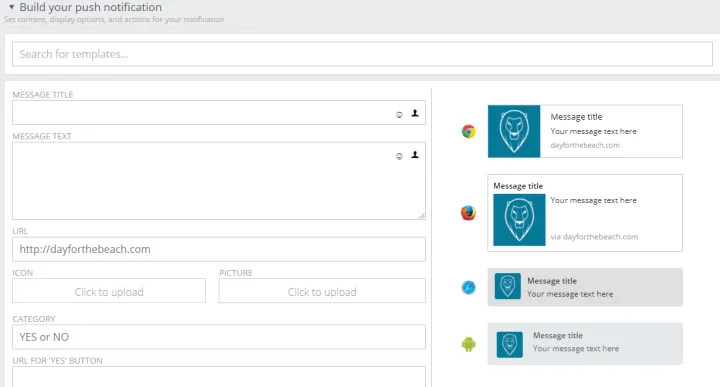The image size is (720, 387).
Task: Click the URL field with dayforthebeach.com
Action: 219,249
